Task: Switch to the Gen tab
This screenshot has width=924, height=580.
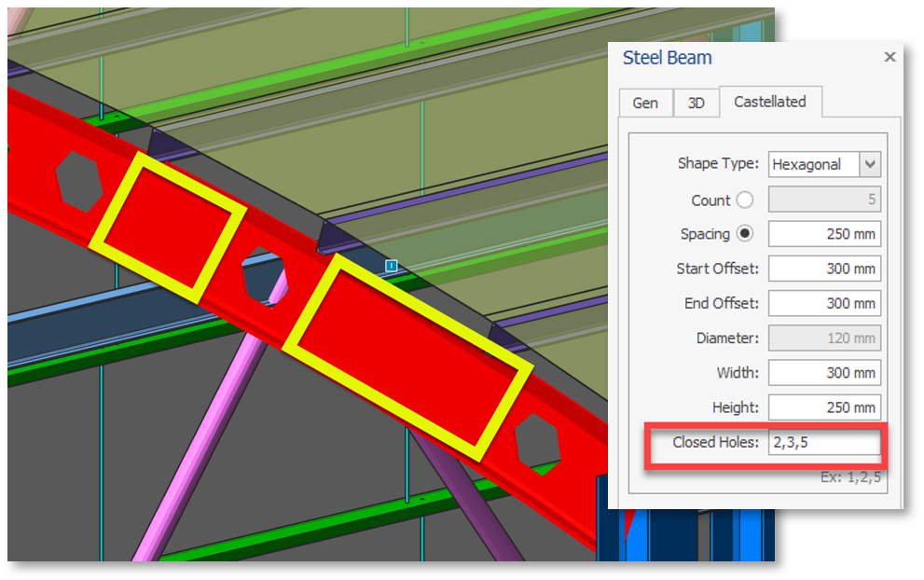Action: pyautogui.click(x=645, y=103)
